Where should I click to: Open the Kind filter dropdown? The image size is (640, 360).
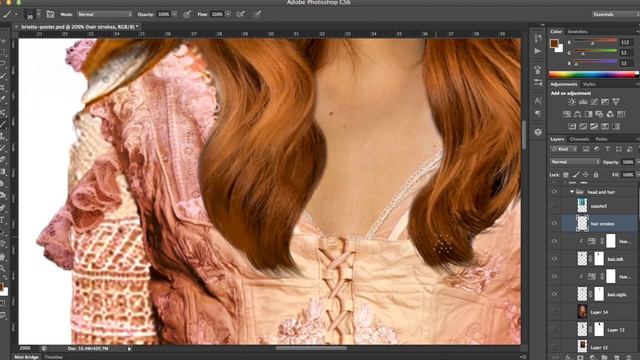[x=563, y=149]
